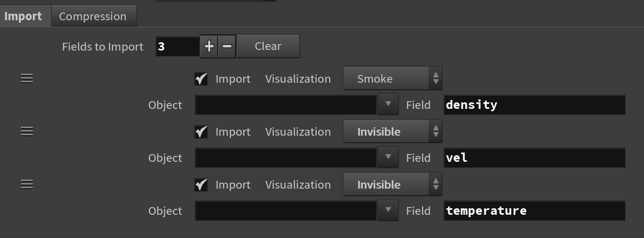Change Visualization dropdown for the temperature field
This screenshot has width=644, height=238.
pyautogui.click(x=392, y=184)
